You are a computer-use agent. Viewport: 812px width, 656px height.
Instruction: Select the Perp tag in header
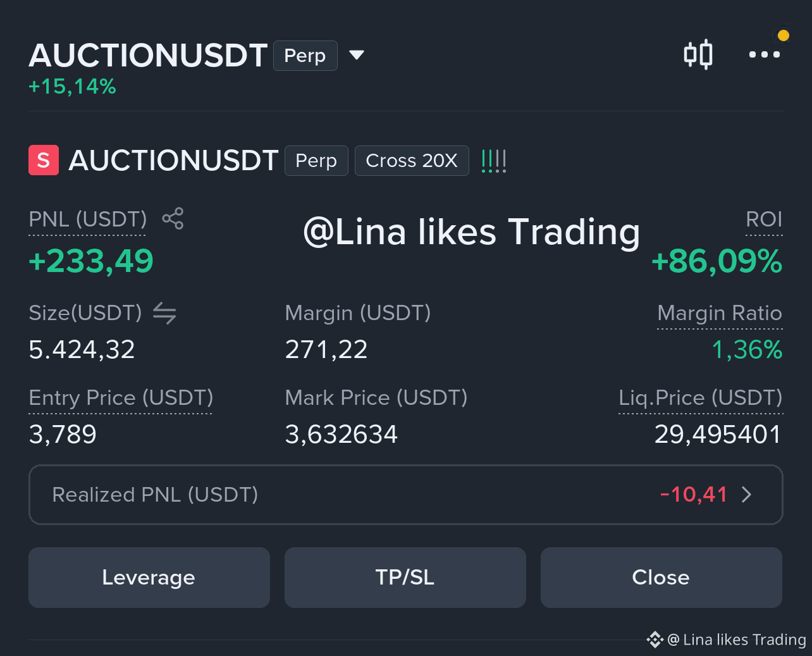click(x=305, y=56)
